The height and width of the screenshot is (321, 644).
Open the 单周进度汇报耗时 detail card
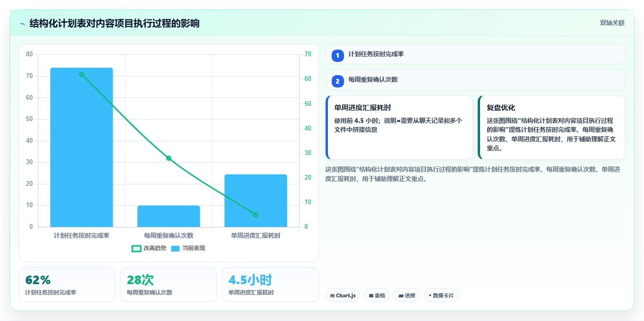point(399,128)
